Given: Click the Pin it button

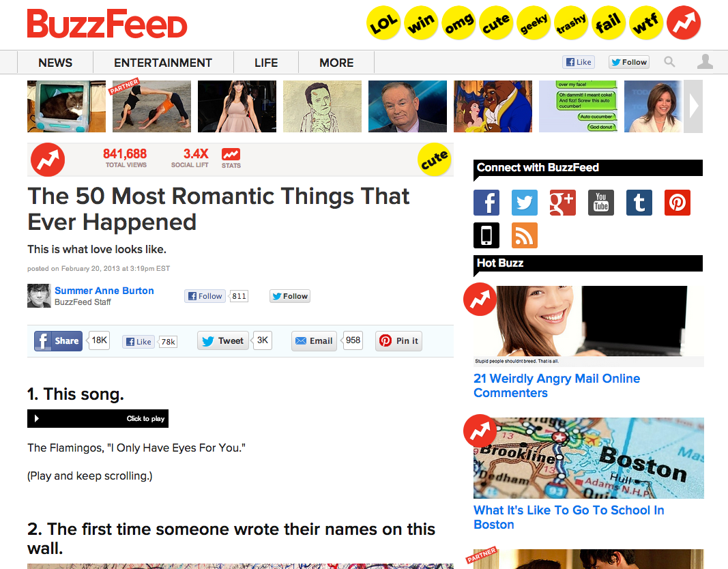Looking at the screenshot, I should (398, 341).
